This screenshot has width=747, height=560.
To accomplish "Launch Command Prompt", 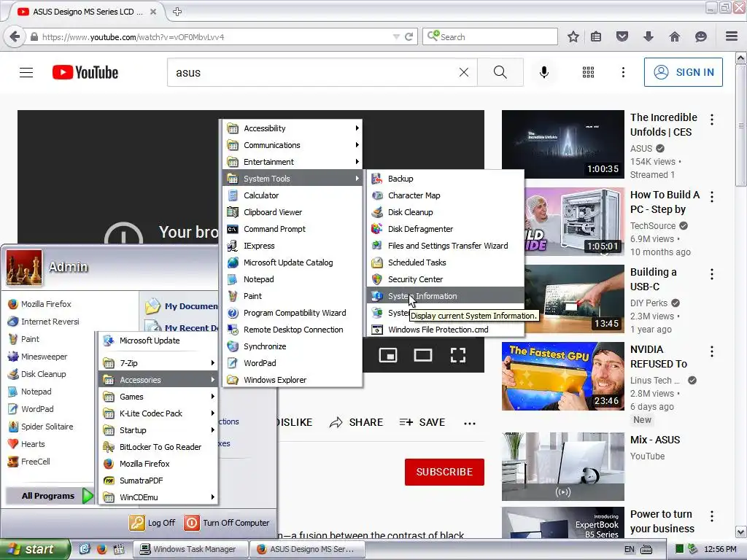I will 293,229.
